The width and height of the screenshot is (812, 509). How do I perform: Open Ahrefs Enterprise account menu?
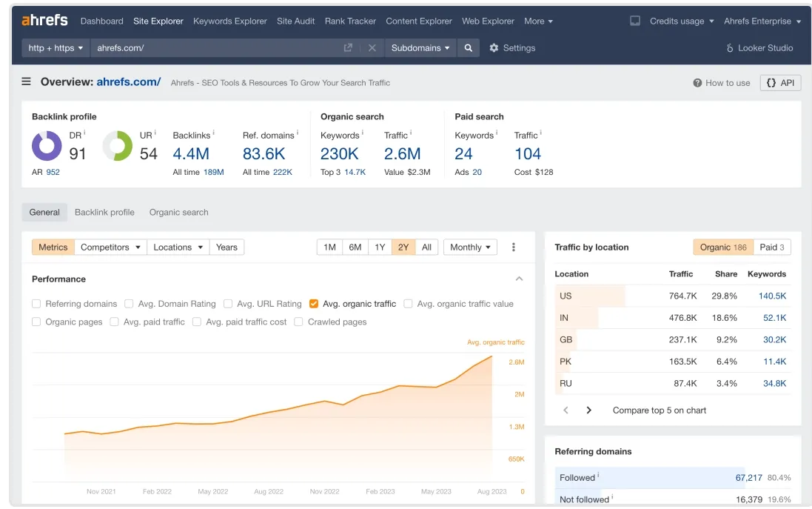(762, 21)
